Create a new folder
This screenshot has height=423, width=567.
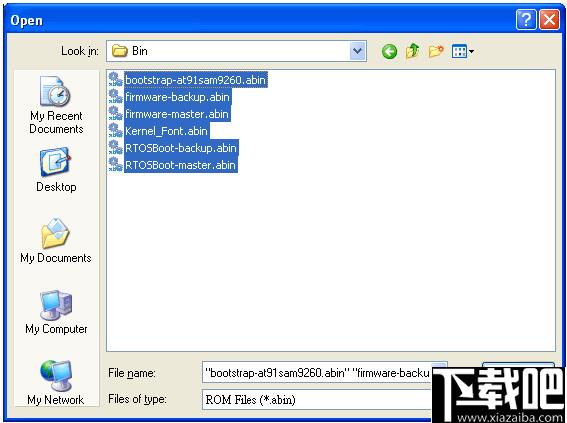(x=436, y=51)
